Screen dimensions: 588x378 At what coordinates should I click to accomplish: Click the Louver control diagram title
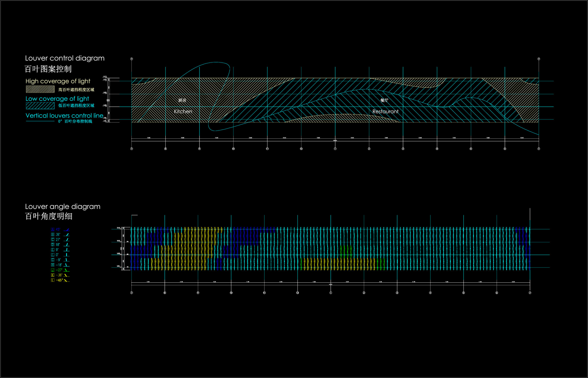[65, 58]
